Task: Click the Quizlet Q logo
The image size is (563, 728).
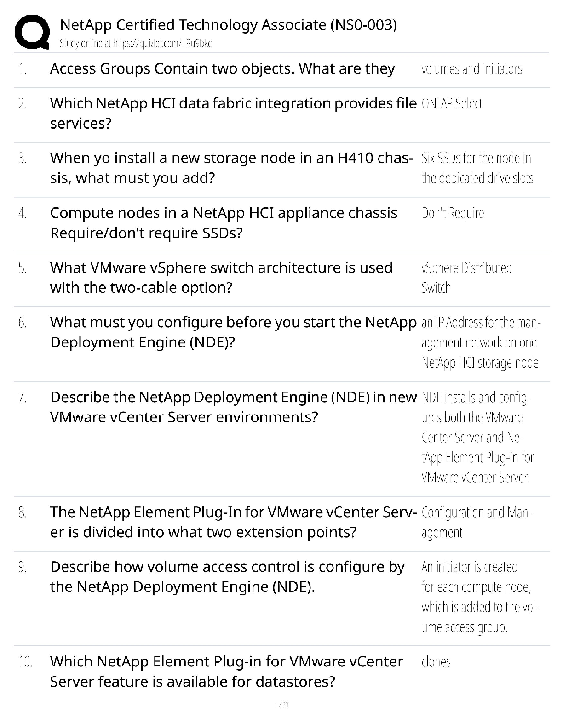Action: point(32,32)
